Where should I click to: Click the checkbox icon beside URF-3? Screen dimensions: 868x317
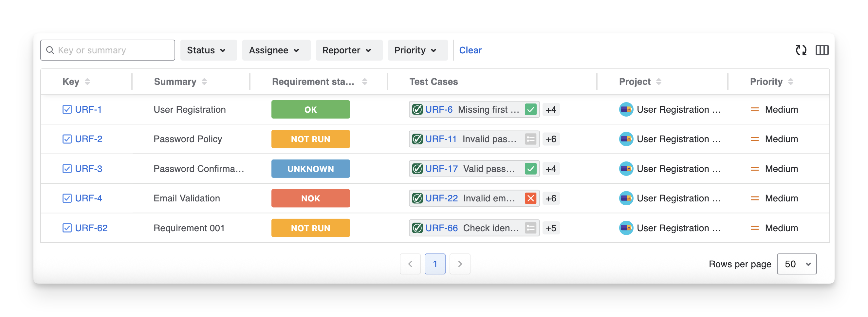[67, 169]
